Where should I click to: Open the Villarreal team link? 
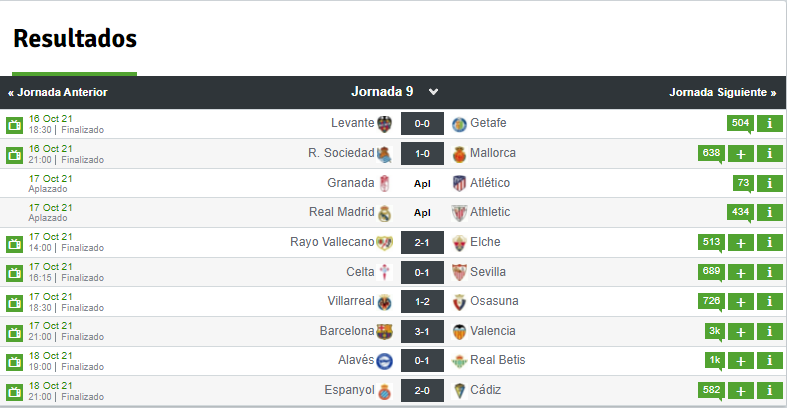(x=351, y=301)
